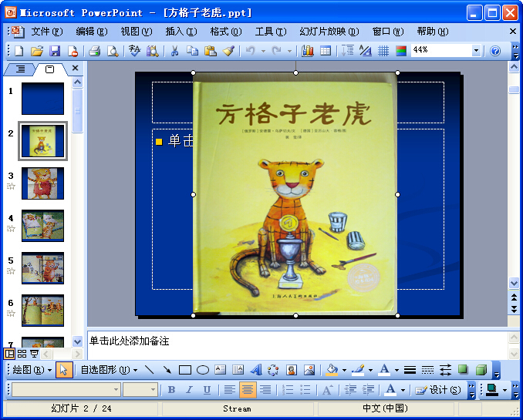The height and width of the screenshot is (420, 523).
Task: Set text alignment to left
Action: 229,390
